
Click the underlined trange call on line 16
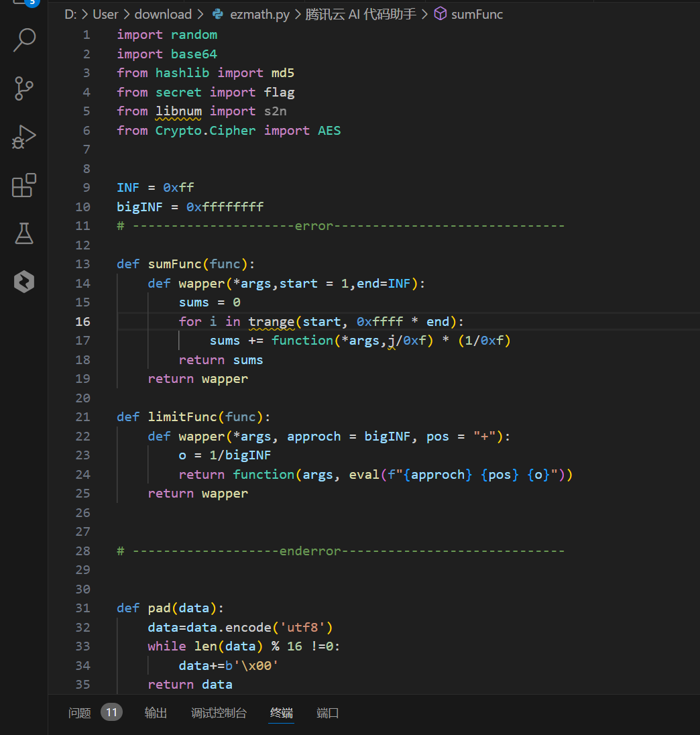click(272, 322)
